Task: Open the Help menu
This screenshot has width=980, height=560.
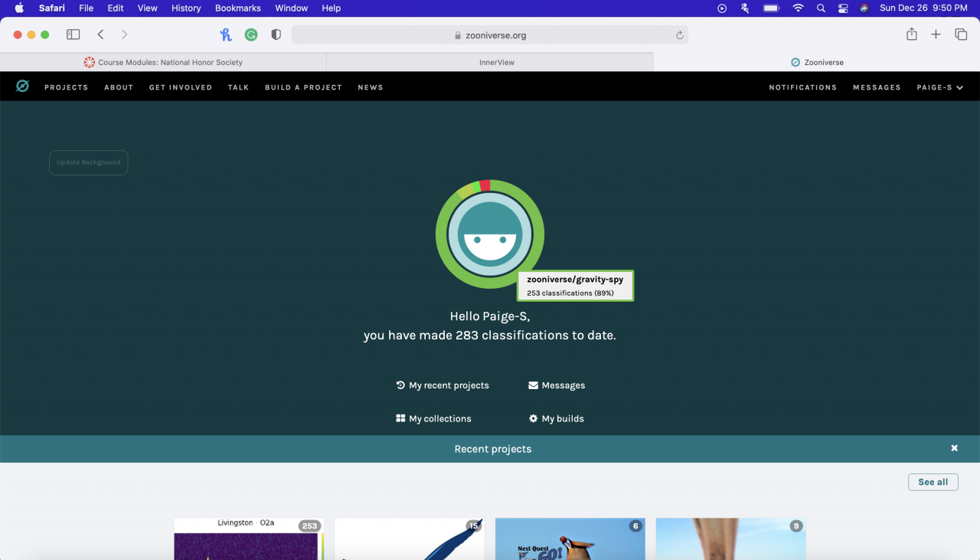Action: click(331, 8)
